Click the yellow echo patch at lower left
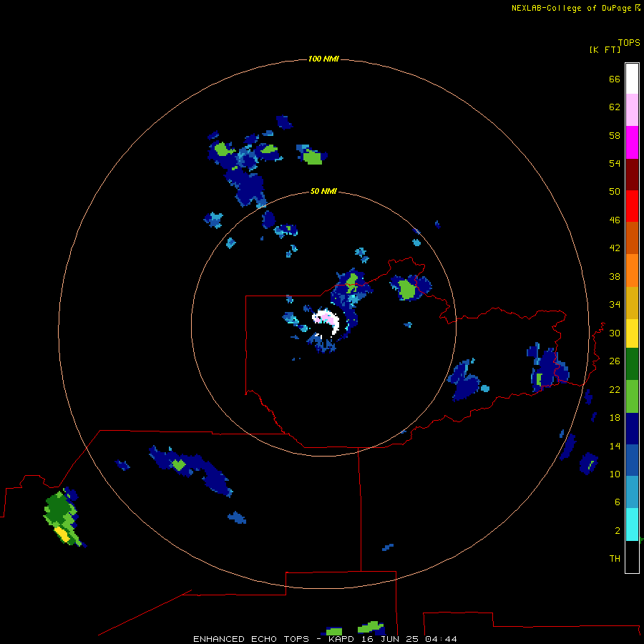Screen dimensions: 644x644 tap(62, 535)
